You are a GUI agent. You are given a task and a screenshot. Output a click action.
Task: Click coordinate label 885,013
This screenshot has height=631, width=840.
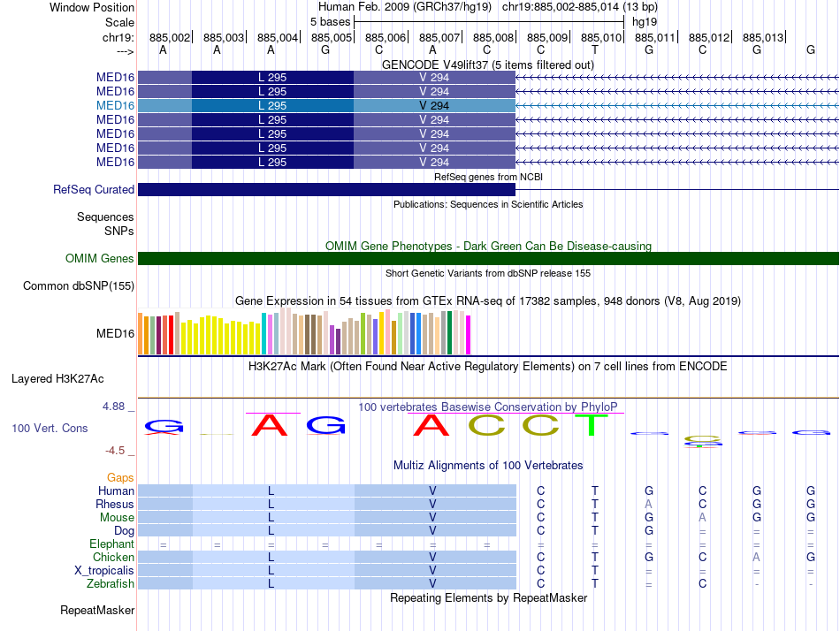tap(763, 37)
